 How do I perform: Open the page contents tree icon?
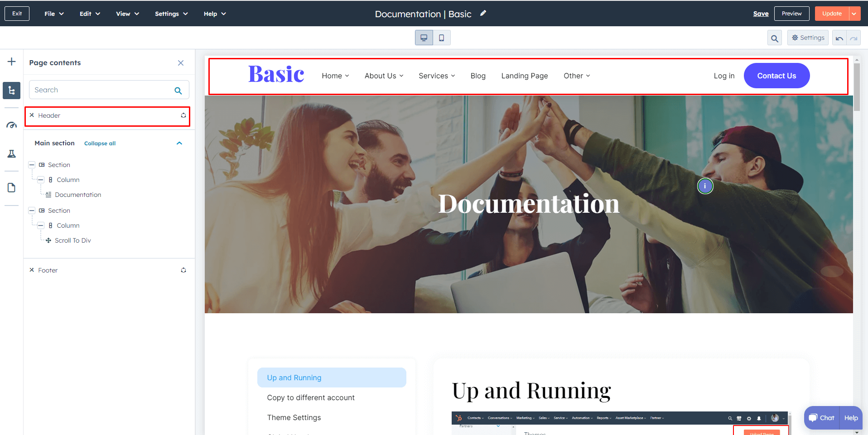coord(12,91)
